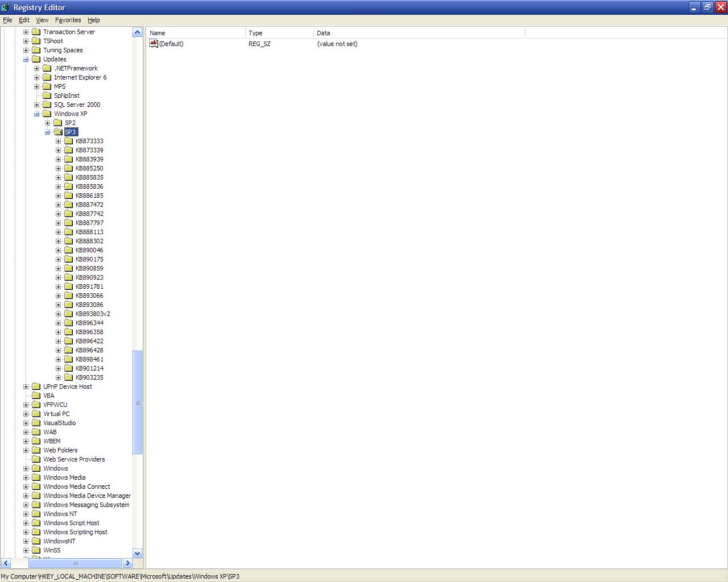
Task: Collapse the Updates tree node
Action: click(x=26, y=59)
